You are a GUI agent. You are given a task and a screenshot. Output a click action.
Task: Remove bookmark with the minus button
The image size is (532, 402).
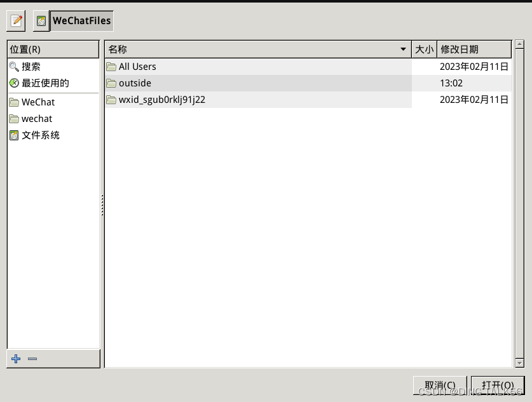(32, 359)
